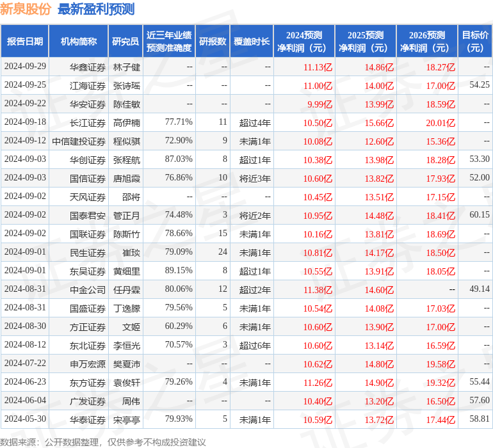The image size is (493, 448).
Task: Click accuracy value 78.66%
Action: coord(179,233)
